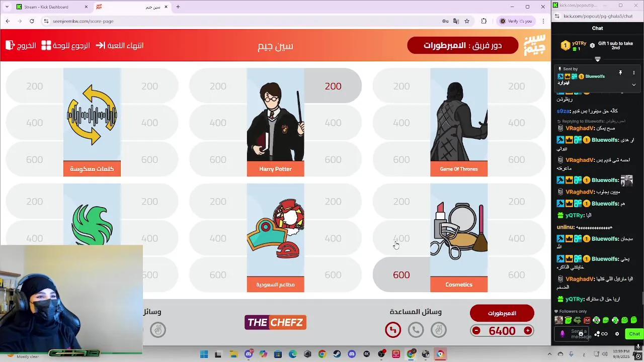
Task: Select the highlighted red 600 Cosmetics question
Action: (401, 275)
